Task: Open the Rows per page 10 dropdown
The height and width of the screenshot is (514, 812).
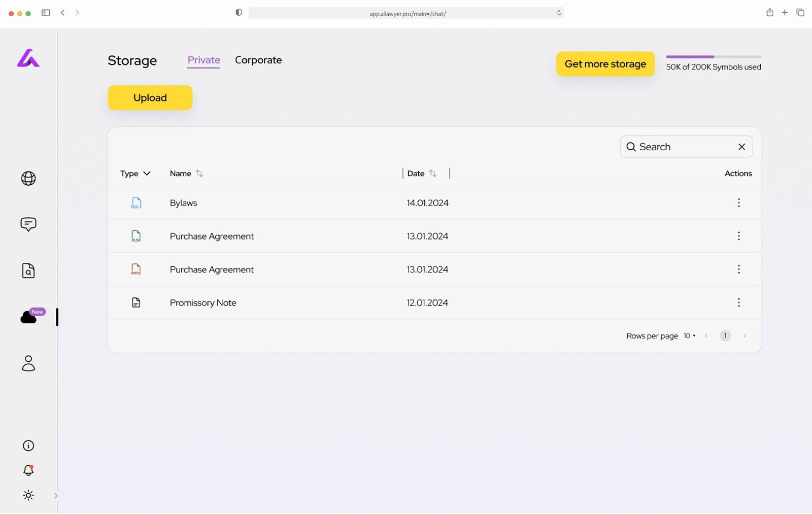Action: coord(689,336)
